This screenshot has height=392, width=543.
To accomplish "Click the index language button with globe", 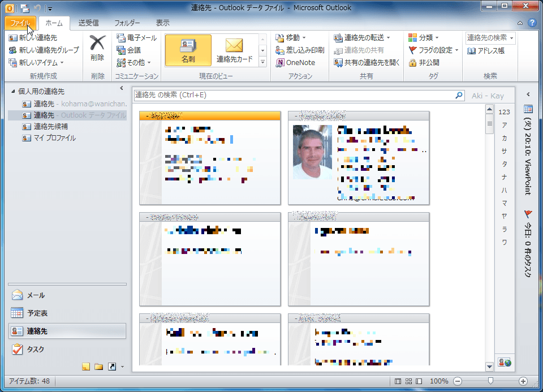I will [x=505, y=363].
